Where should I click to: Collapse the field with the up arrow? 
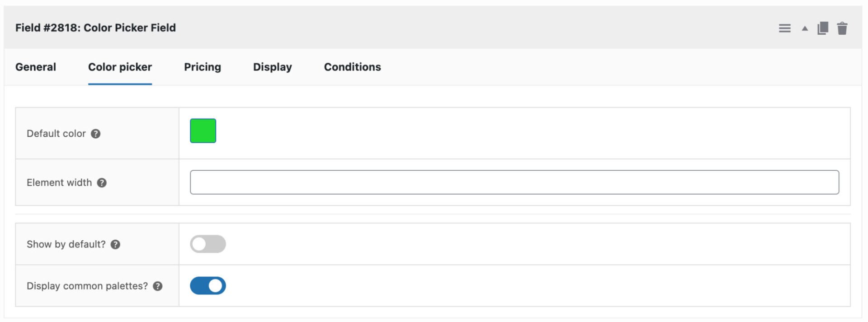pos(805,28)
